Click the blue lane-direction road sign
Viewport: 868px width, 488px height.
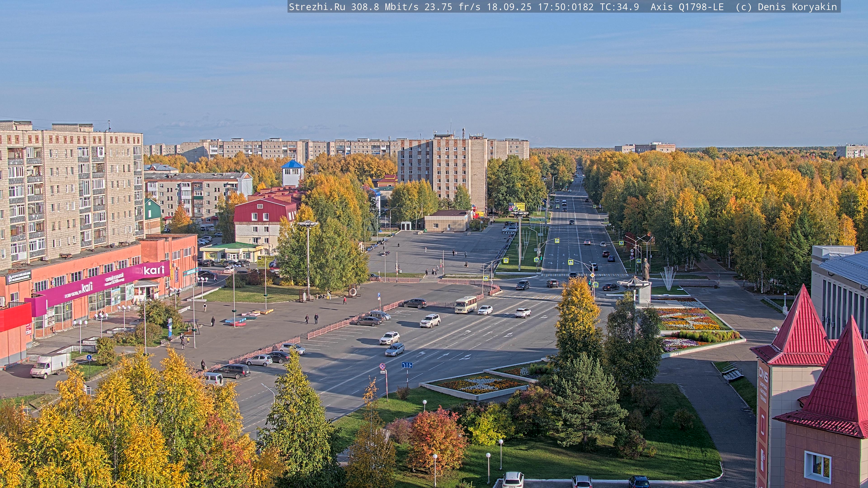pyautogui.click(x=407, y=365)
